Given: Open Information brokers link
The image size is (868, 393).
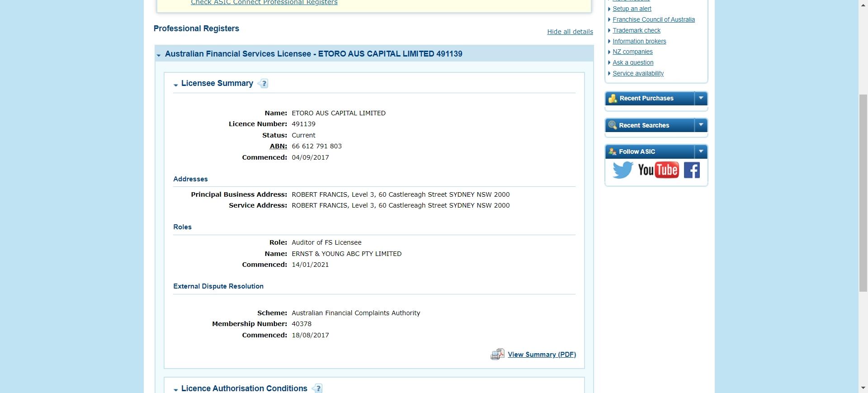Looking at the screenshot, I should coord(639,41).
